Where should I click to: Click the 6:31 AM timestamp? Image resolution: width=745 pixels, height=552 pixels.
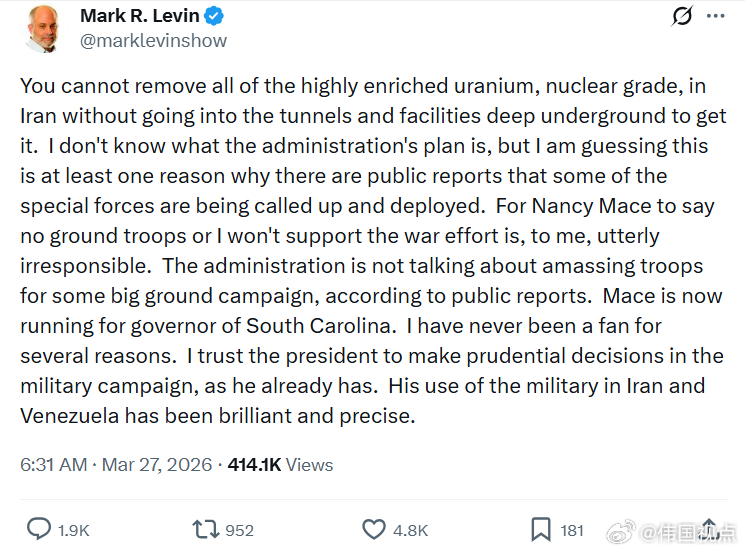point(53,465)
